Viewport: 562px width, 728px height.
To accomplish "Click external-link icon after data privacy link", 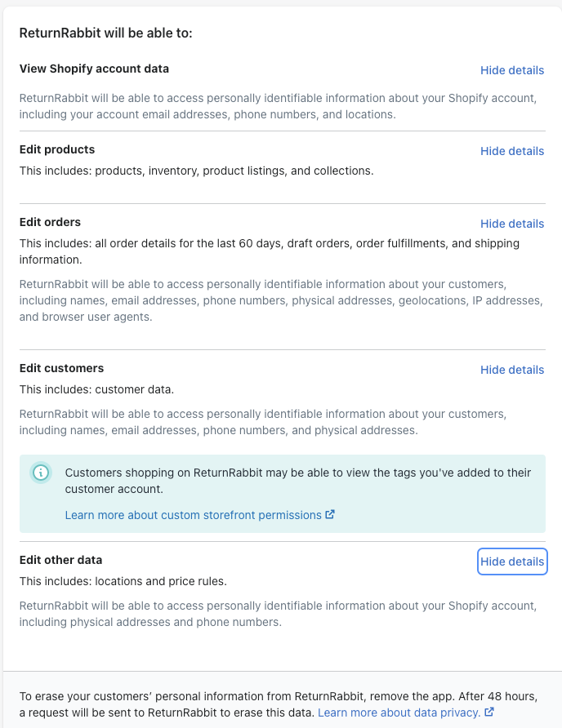I will (489, 712).
